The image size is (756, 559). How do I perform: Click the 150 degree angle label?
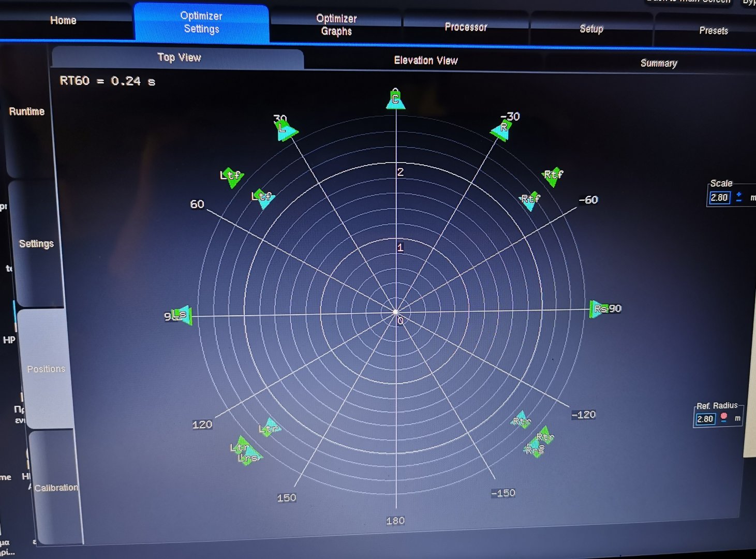pyautogui.click(x=287, y=498)
